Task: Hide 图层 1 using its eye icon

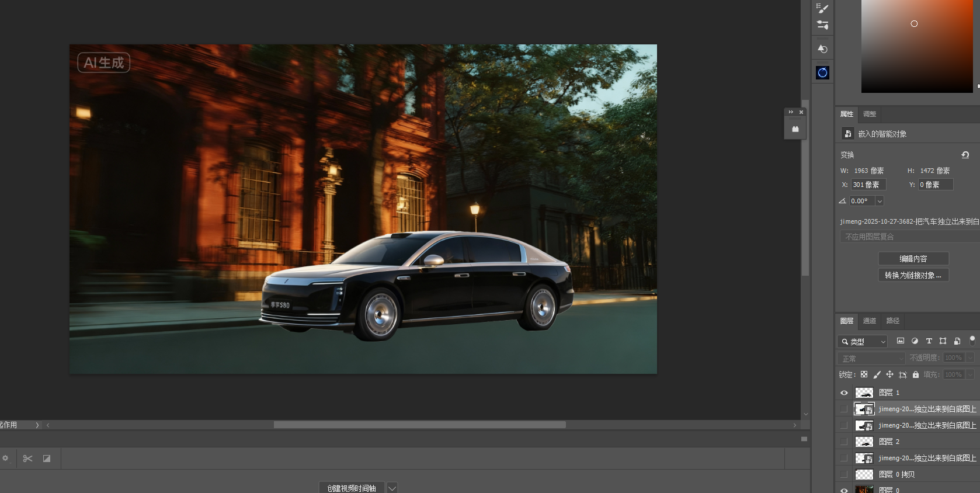Action: [x=844, y=393]
